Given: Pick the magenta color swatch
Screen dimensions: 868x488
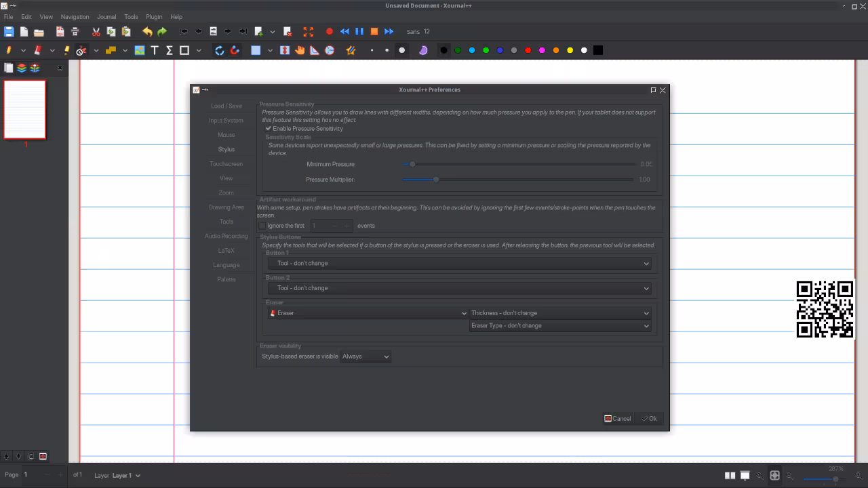Looking at the screenshot, I should click(542, 50).
